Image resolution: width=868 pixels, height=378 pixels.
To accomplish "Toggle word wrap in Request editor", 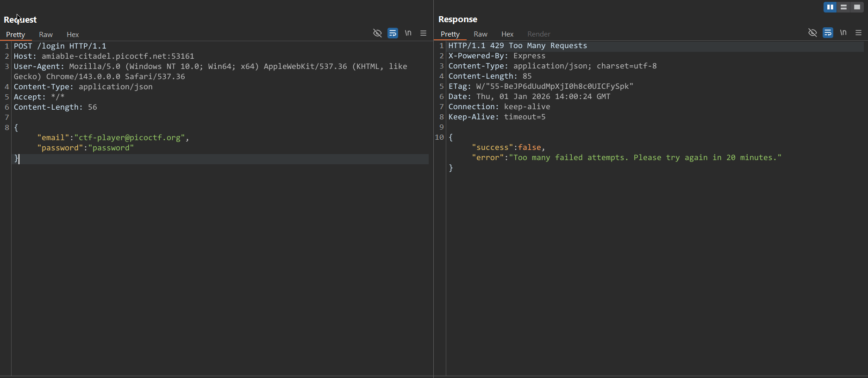I will [x=393, y=33].
